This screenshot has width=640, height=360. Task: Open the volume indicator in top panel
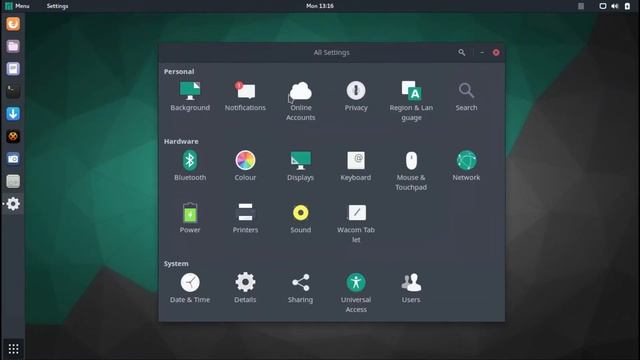(615, 6)
